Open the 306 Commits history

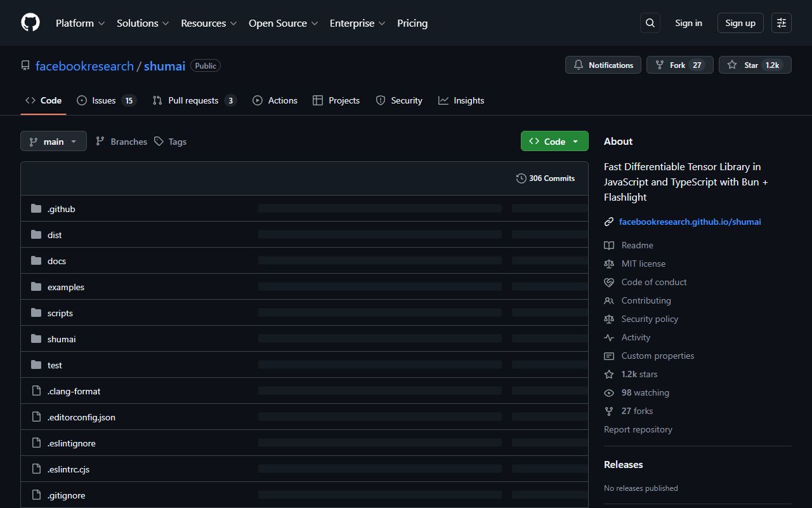click(x=551, y=178)
